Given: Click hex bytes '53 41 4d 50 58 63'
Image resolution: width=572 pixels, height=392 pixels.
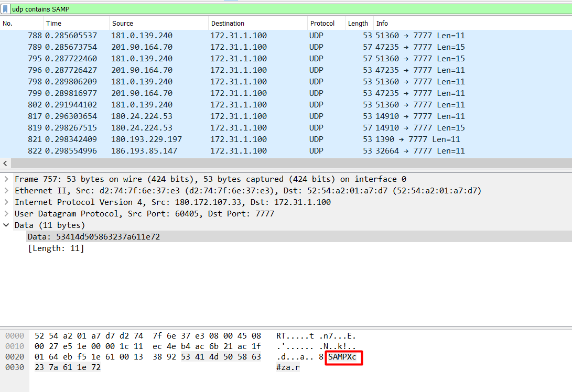Looking at the screenshot, I should click(221, 357).
